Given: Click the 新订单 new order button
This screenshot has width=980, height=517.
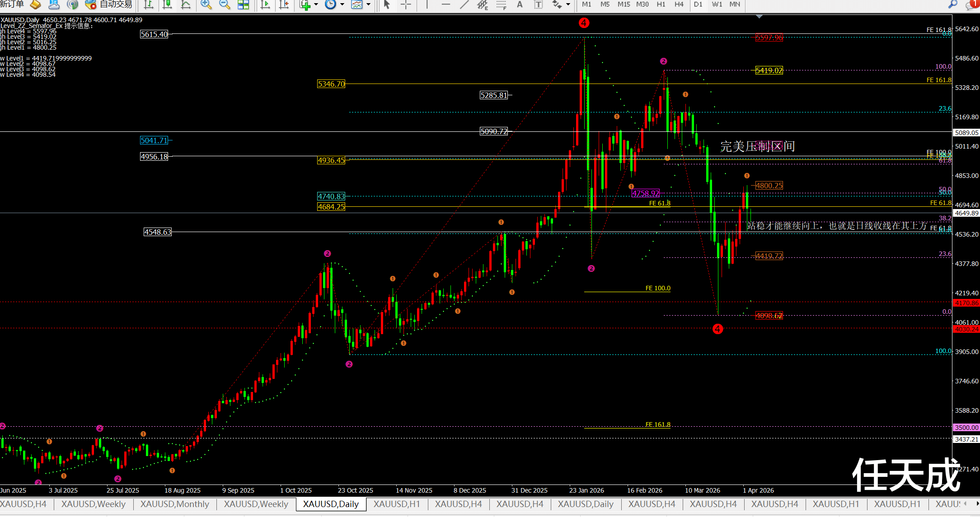Looking at the screenshot, I should coord(11,5).
